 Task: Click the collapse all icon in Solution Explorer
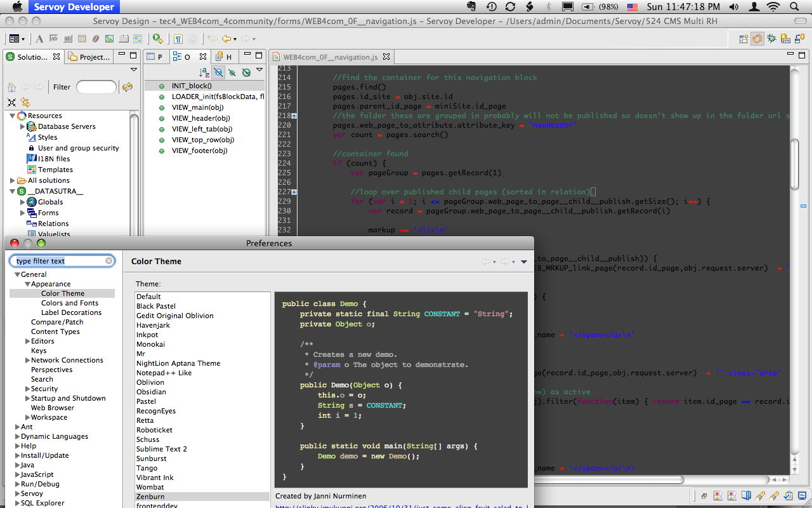[x=11, y=102]
